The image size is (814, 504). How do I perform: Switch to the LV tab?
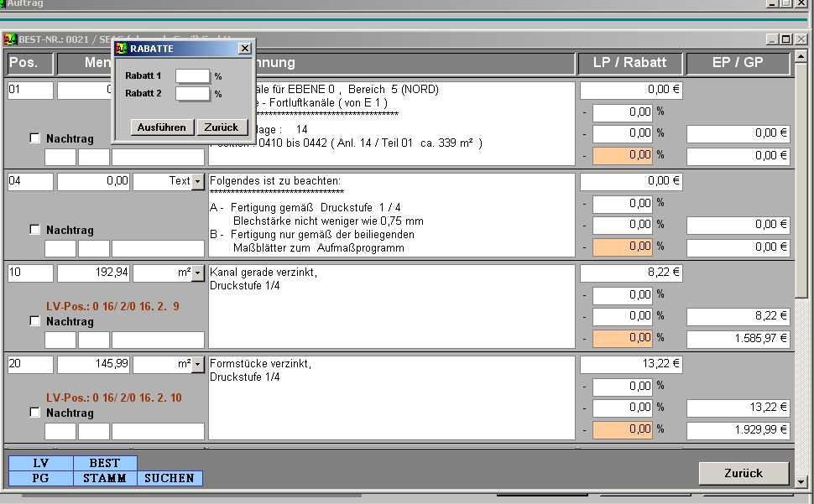pos(41,463)
